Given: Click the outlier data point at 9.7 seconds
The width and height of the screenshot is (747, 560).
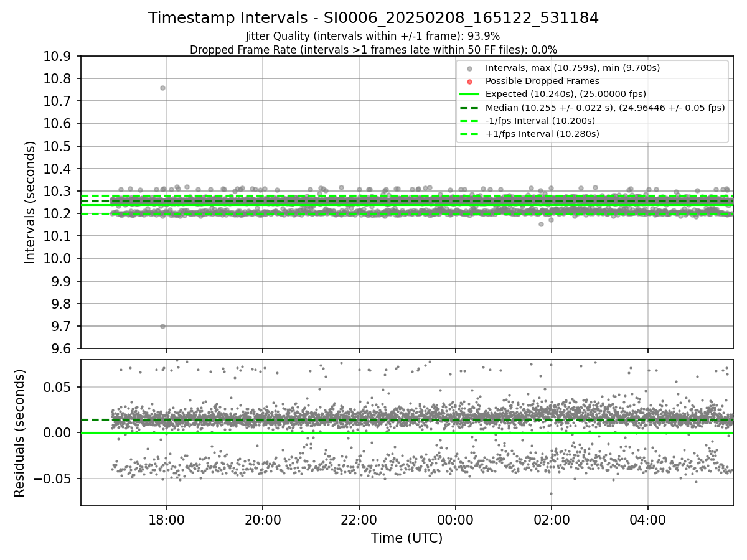Looking at the screenshot, I should click(162, 326).
